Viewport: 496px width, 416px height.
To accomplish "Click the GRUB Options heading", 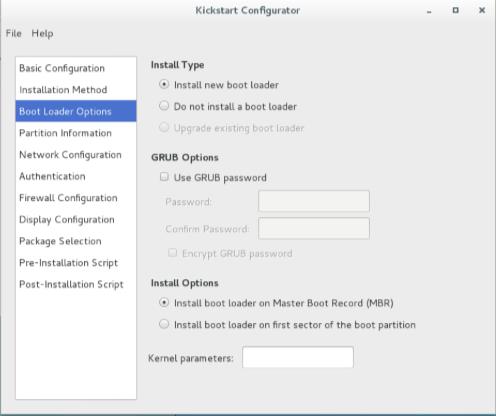I will point(185,157).
